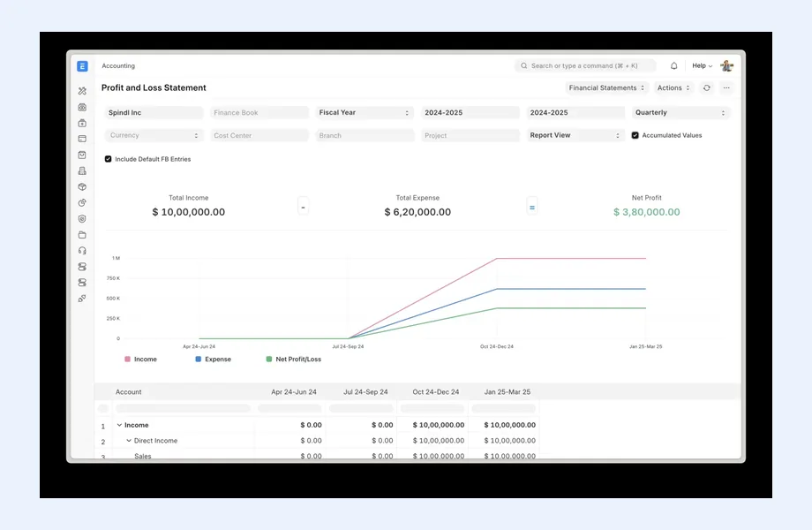Image resolution: width=812 pixels, height=530 pixels.
Task: Collapse the Direct Income row
Action: pos(129,441)
